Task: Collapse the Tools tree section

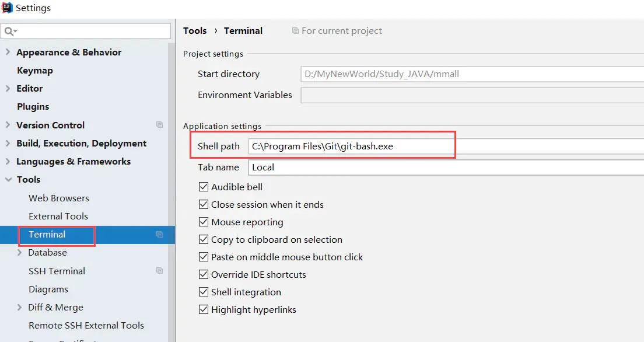Action: point(8,180)
